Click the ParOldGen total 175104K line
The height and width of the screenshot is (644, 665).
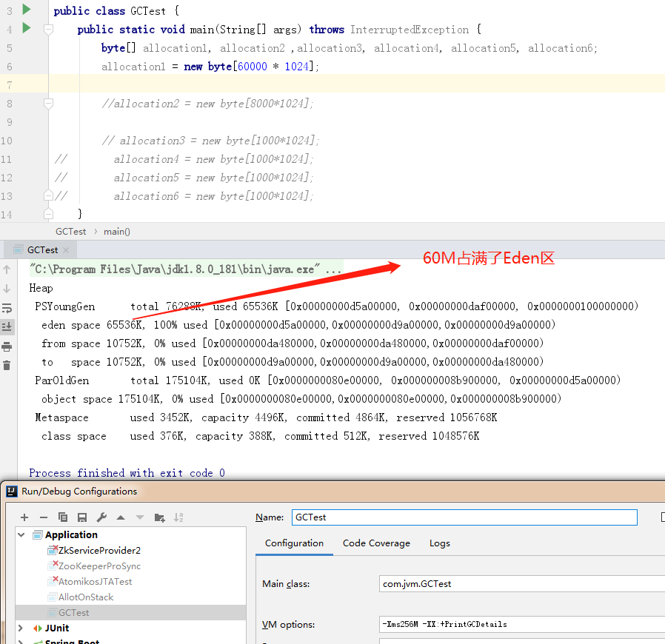click(x=327, y=380)
